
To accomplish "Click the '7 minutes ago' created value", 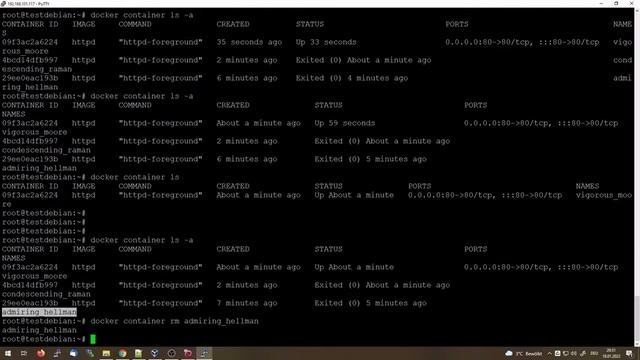I will (x=247, y=303).
